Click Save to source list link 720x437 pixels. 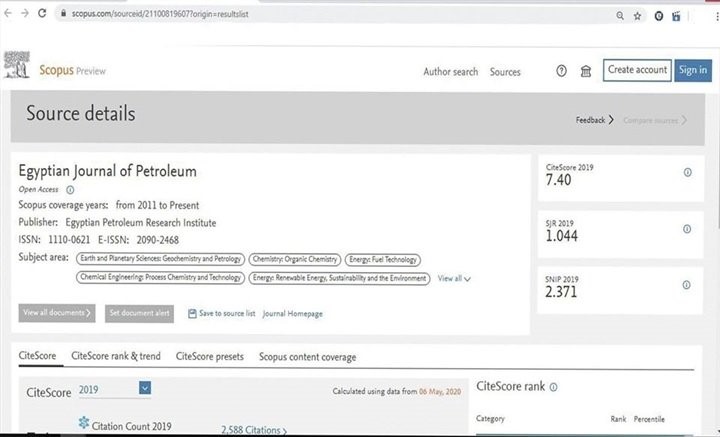[227, 314]
